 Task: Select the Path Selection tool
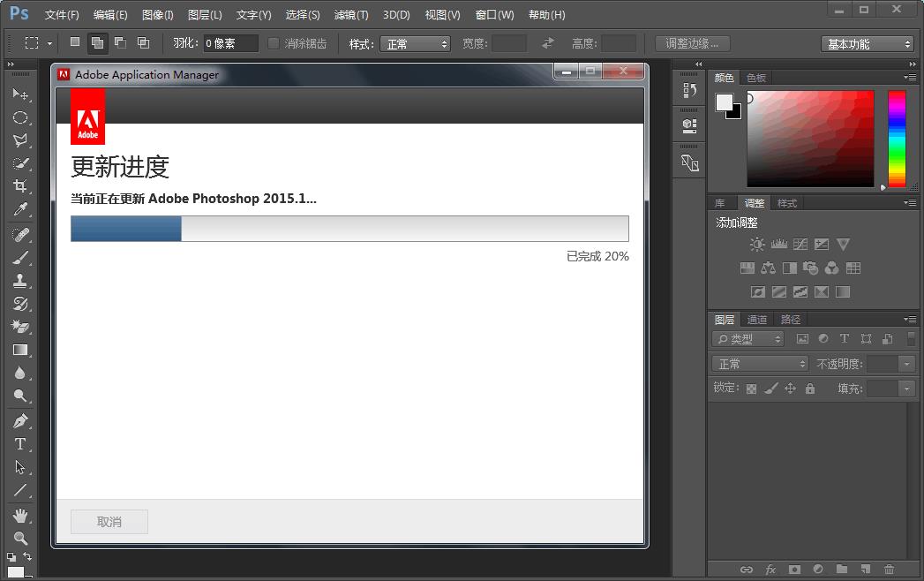pos(20,467)
